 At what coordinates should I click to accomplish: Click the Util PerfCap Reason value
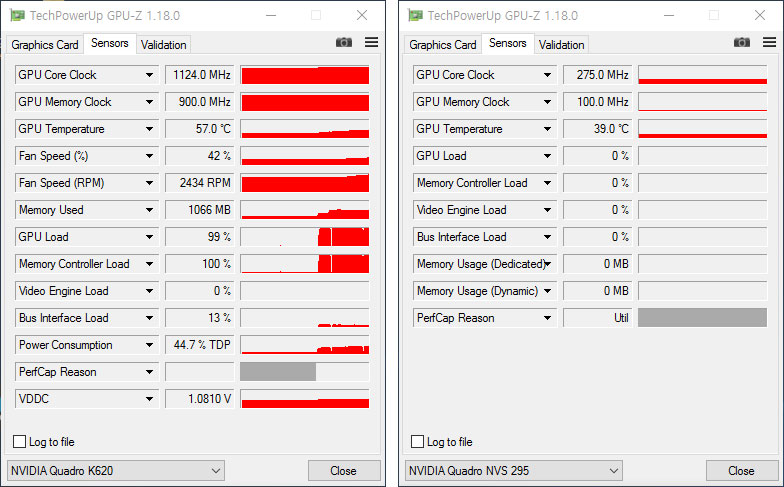(x=598, y=318)
